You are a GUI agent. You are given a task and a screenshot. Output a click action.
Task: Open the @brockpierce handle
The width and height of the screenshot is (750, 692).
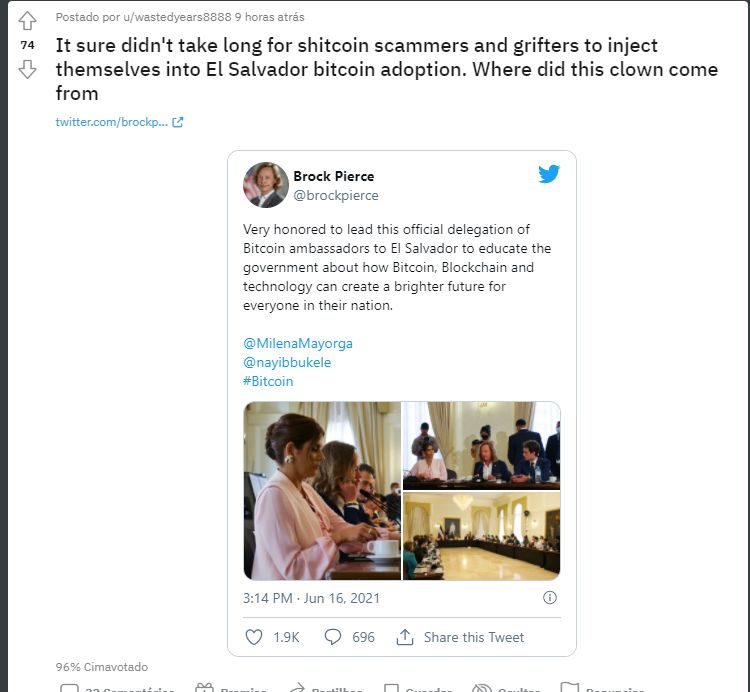tap(336, 196)
